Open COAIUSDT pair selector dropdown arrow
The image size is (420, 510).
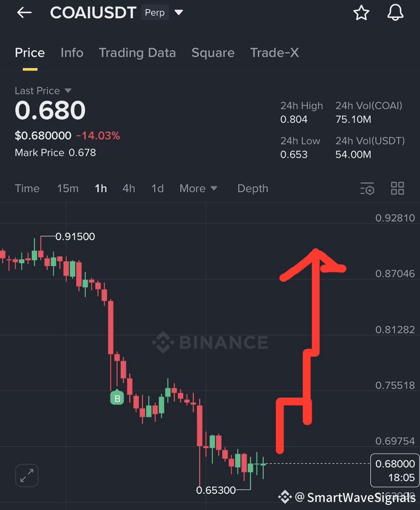tap(179, 13)
